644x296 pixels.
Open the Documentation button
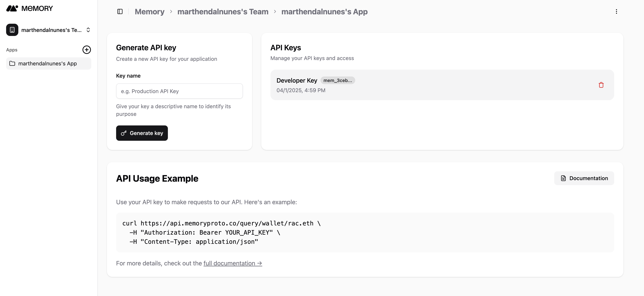[x=584, y=178]
